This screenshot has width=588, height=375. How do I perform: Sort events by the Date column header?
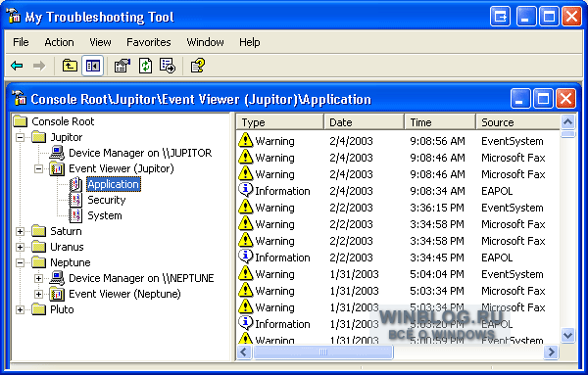365,122
